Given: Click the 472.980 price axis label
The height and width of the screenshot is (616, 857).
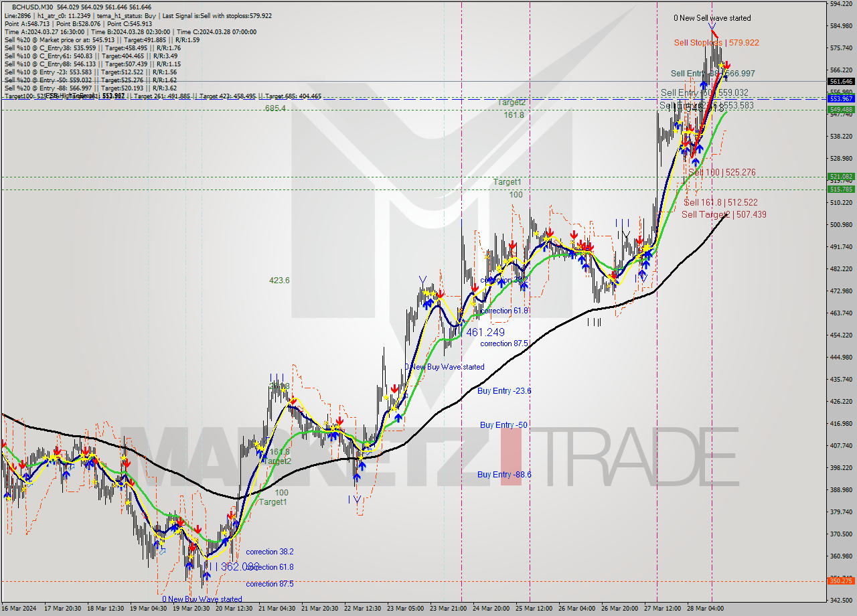Looking at the screenshot, I should pyautogui.click(x=842, y=291).
